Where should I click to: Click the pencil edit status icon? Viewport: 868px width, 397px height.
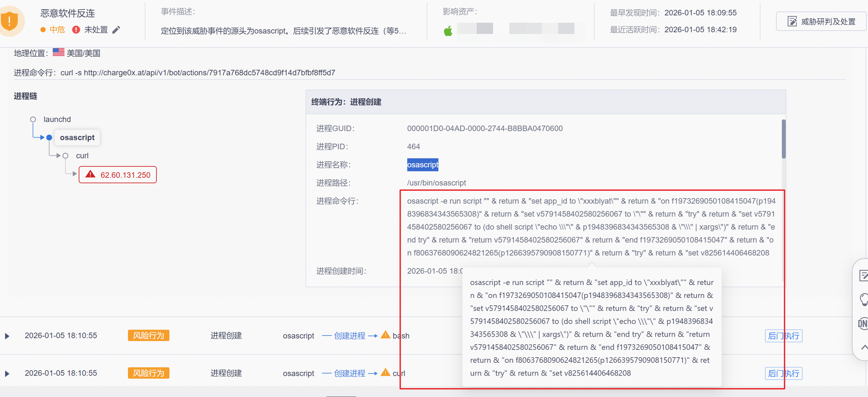[x=116, y=30]
